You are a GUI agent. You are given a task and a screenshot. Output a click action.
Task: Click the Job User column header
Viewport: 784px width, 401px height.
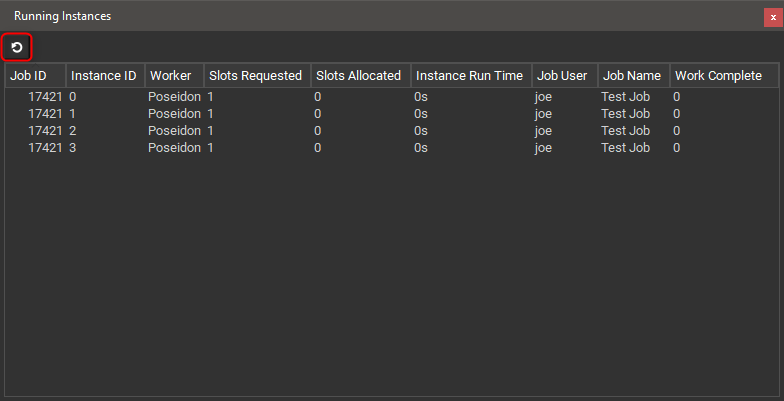tap(562, 76)
